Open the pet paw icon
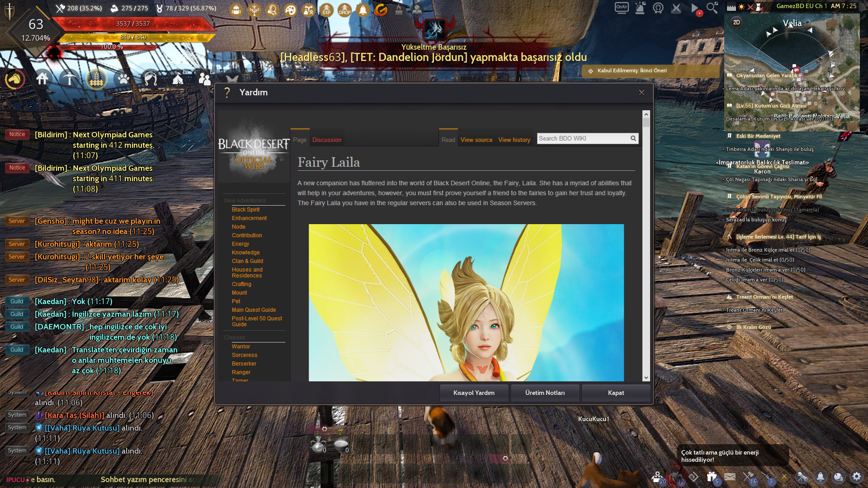Screen dimensions: 868x488 tap(123, 79)
